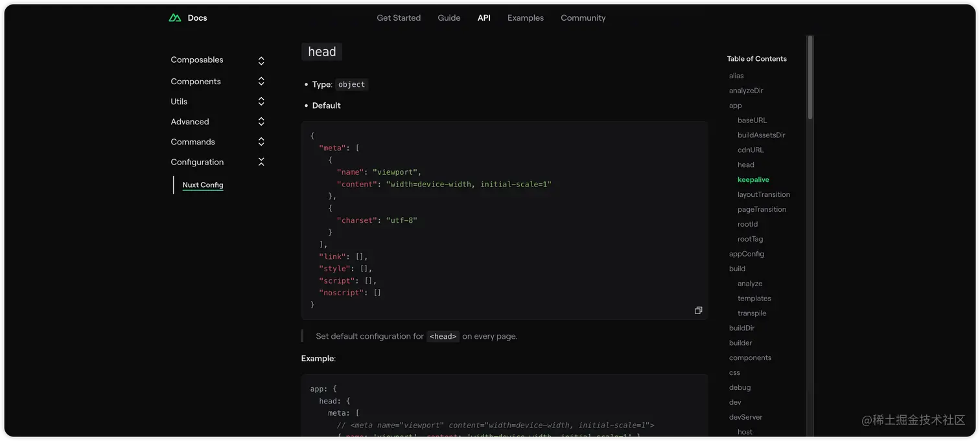Jump to templates entry
Viewport: 980px width, 441px height.
pyautogui.click(x=754, y=299)
